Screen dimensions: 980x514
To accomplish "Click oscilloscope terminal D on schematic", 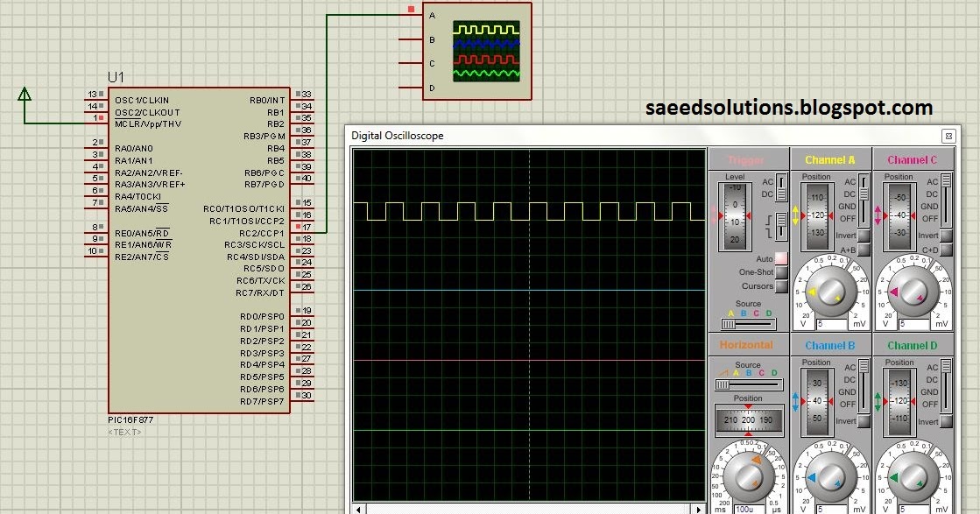I will pos(411,88).
